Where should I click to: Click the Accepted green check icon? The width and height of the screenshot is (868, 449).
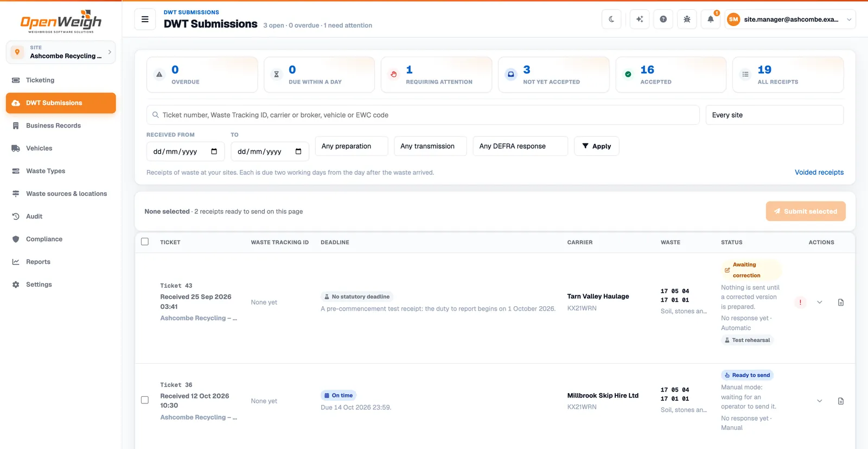coord(628,74)
